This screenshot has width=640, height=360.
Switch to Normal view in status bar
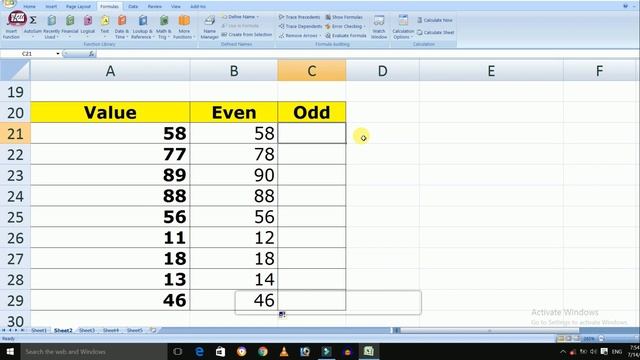click(561, 339)
